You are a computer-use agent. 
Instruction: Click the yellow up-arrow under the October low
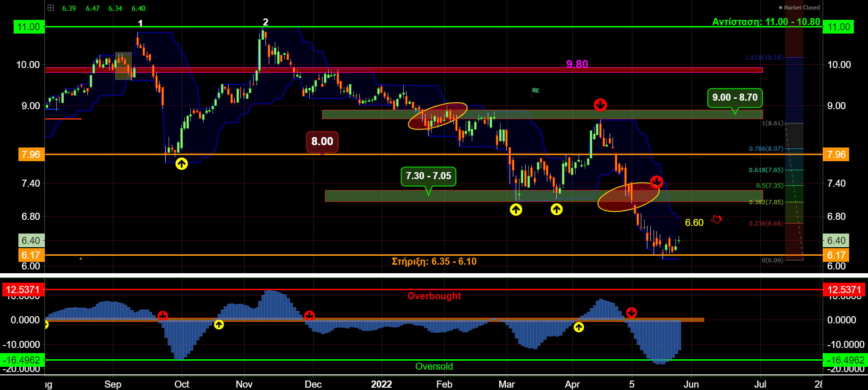point(181,164)
